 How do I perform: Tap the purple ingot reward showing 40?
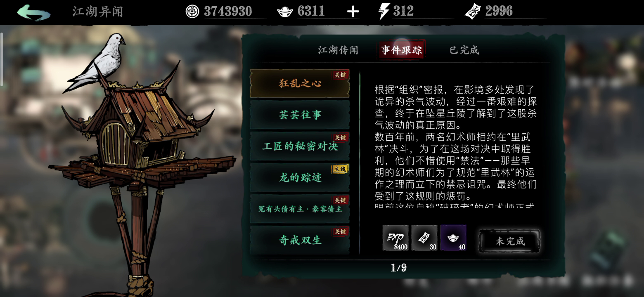point(453,238)
